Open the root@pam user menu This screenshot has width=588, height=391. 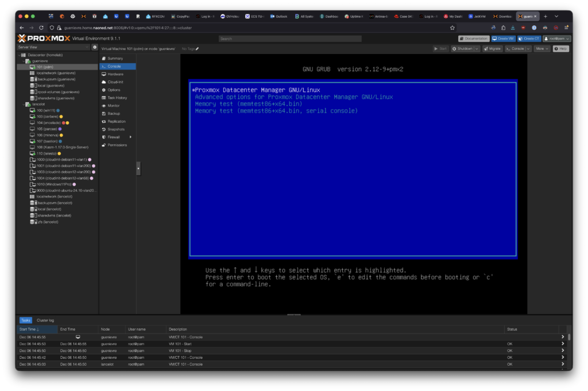tap(556, 38)
